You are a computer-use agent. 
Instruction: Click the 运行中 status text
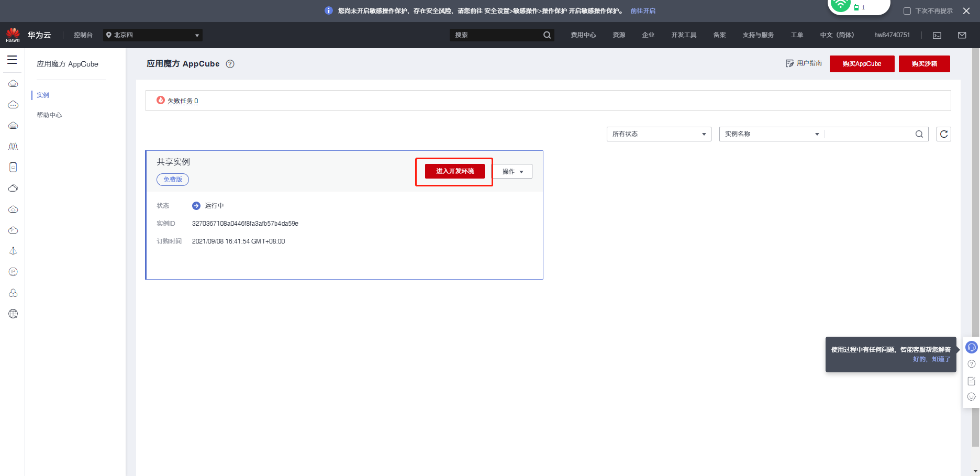[x=214, y=206]
